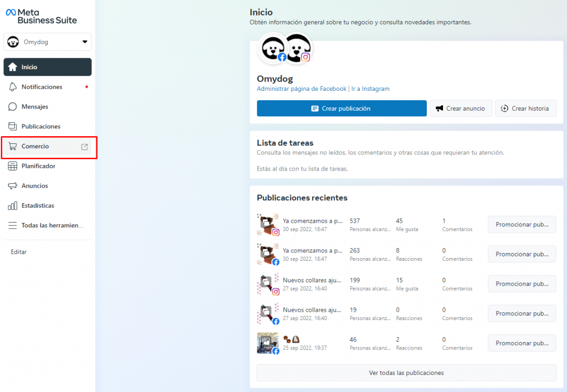567x392 pixels.
Task: Click '27 sep 2022, 16:40' on Instagram post row
Action: (x=305, y=288)
